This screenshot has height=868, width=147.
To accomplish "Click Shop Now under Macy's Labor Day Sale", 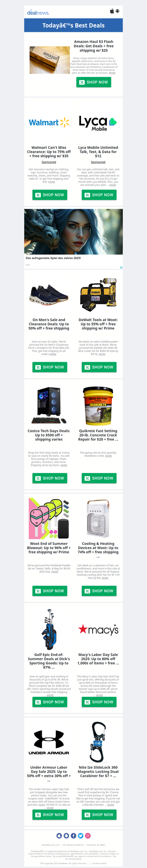I will pyautogui.click(x=99, y=702).
